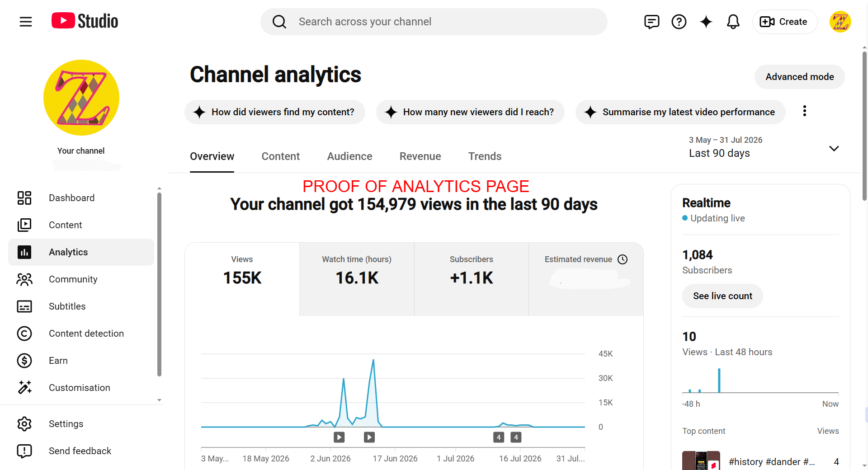Open the Trends tab
The image size is (868, 470).
pyautogui.click(x=485, y=156)
